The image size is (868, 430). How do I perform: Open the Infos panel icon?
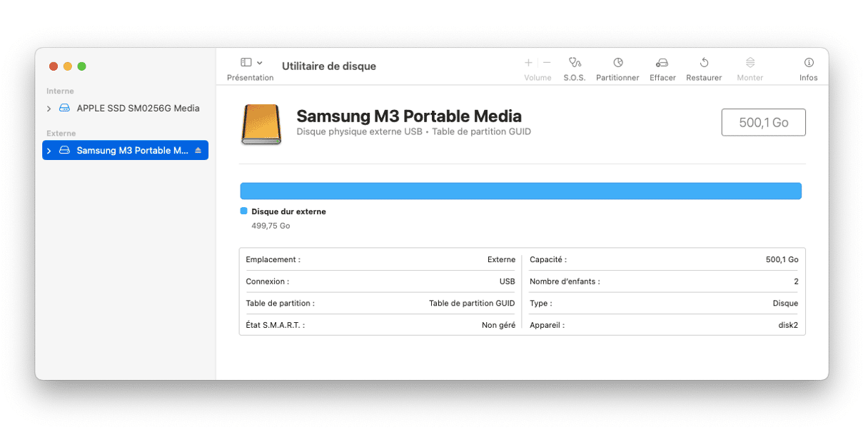(x=808, y=63)
